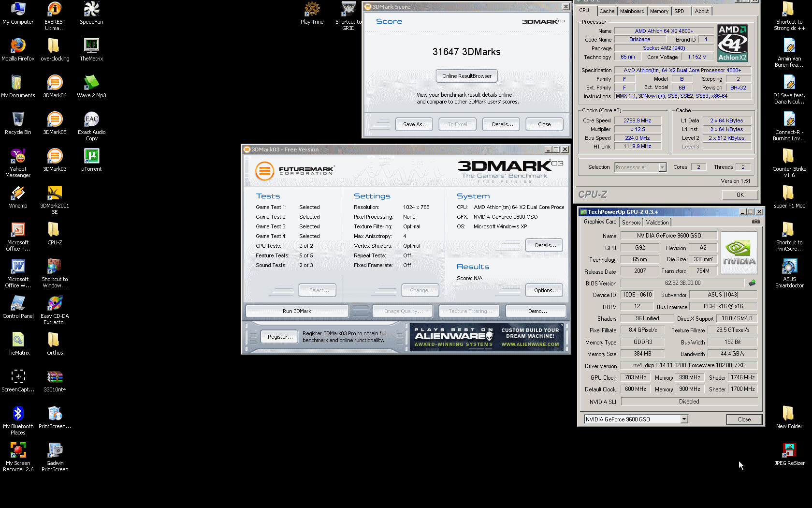
Task: Open Wave 2 Mp3 desktop icon
Action: click(x=91, y=87)
